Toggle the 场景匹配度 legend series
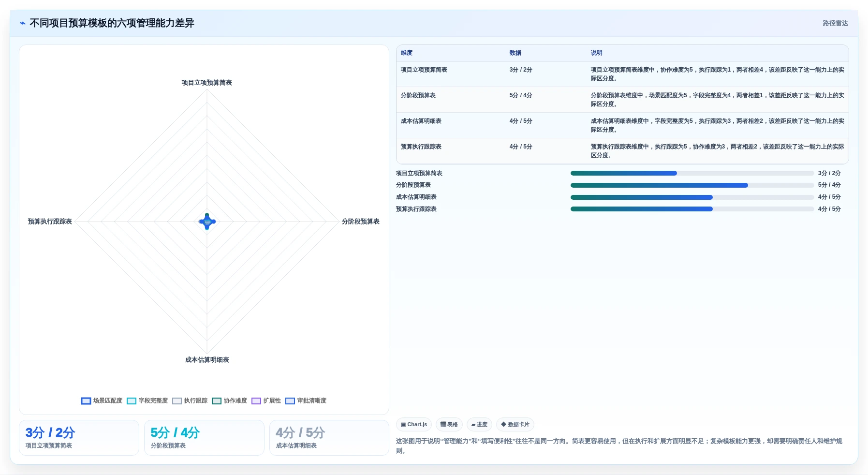Image resolution: width=868 pixels, height=475 pixels. [x=102, y=401]
